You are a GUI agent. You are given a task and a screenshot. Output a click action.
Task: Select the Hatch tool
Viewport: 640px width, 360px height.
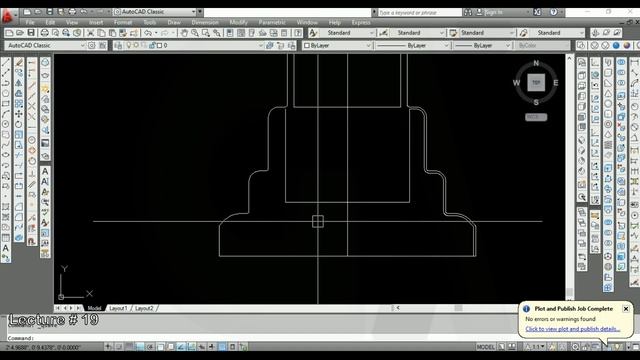(6, 207)
